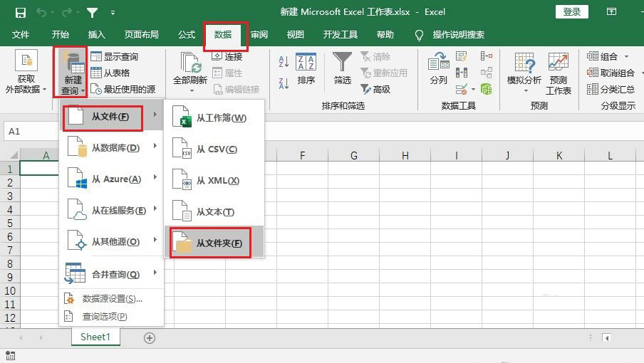
Task: Click the Advanced filter button
Action: (375, 90)
